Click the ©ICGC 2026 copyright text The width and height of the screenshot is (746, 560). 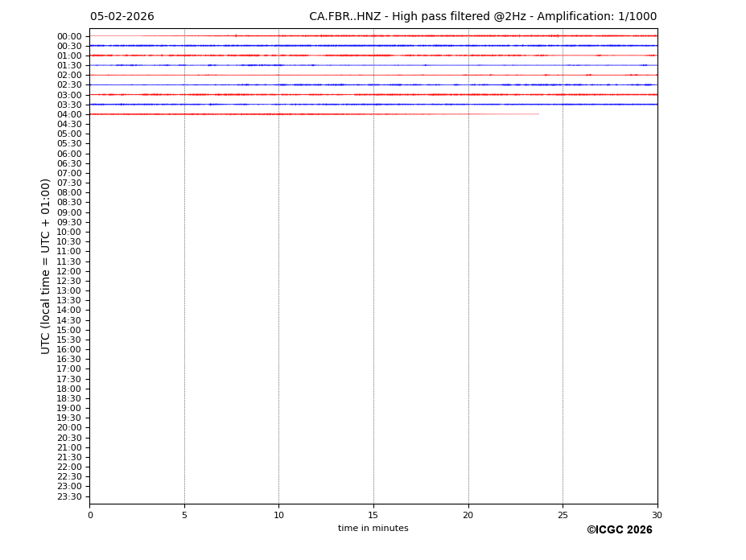click(619, 530)
